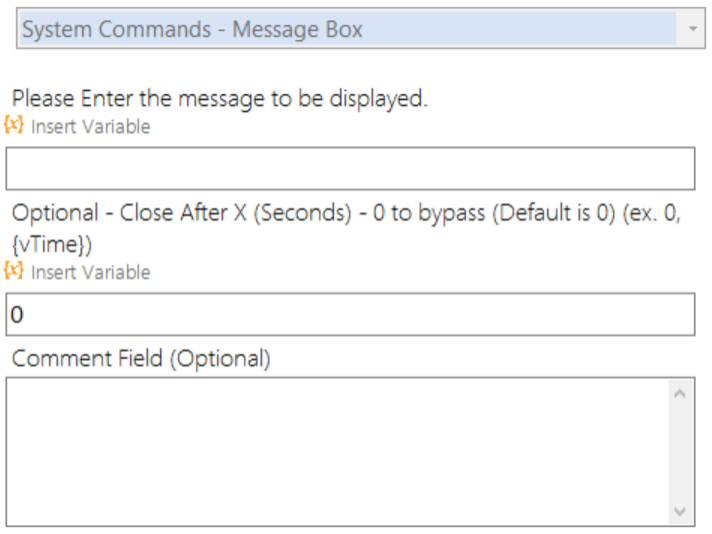
Task: Click the 0 to bypass label text
Action: click(x=429, y=213)
